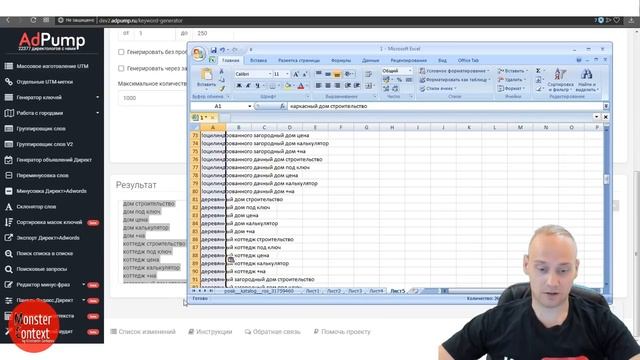Image resolution: width=640 pixels, height=360 pixels.
Task: Click the maximum count field showing 1000
Action: [152, 98]
